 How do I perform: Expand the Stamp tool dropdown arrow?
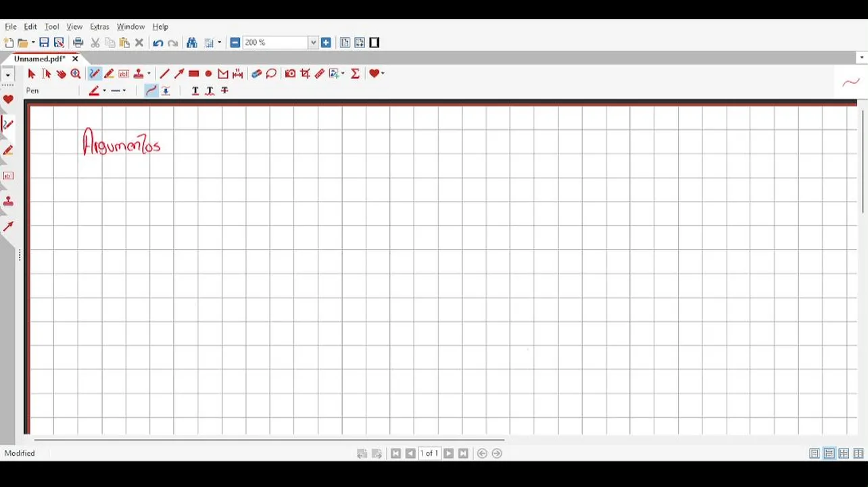[149, 74]
